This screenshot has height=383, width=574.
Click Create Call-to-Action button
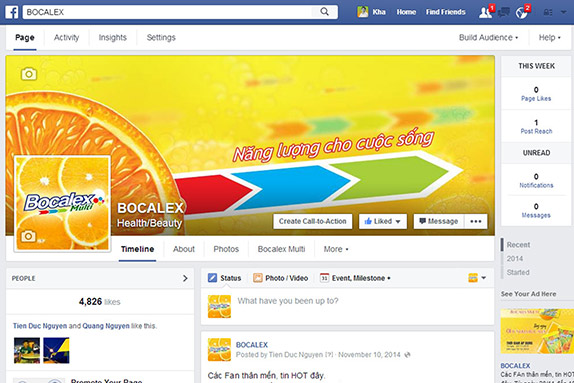point(313,221)
